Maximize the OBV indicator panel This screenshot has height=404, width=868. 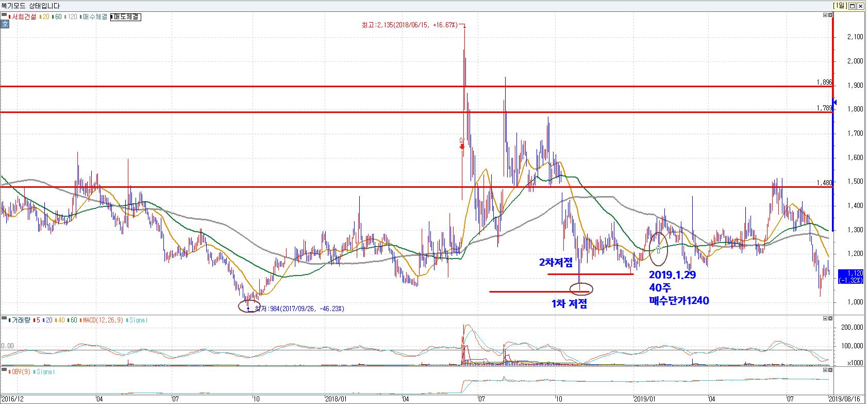824,370
